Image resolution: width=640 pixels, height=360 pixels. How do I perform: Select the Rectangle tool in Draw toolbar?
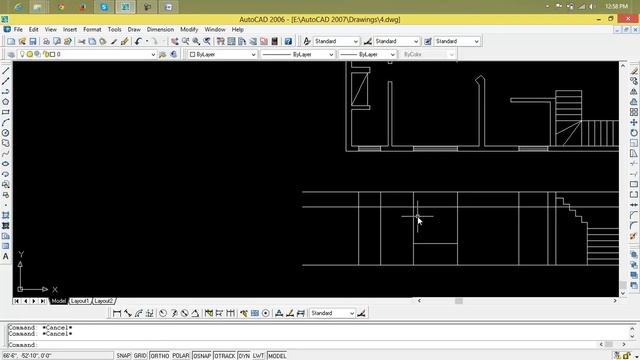(x=6, y=112)
